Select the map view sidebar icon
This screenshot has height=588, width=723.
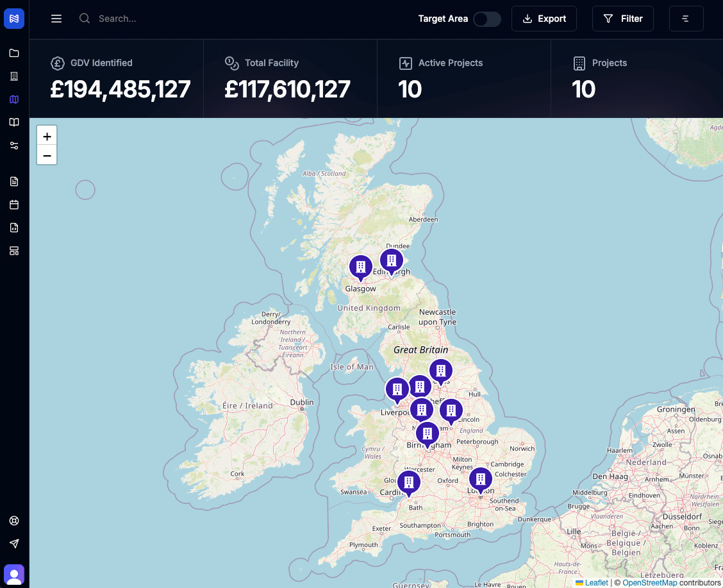click(14, 99)
